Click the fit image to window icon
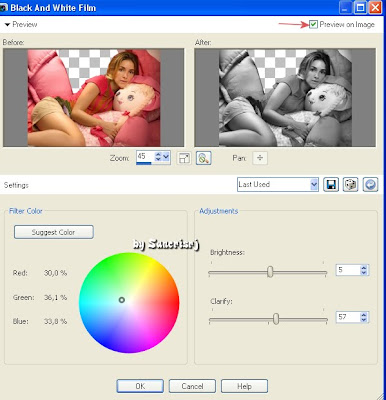This screenshot has width=386, height=400. pyautogui.click(x=184, y=158)
